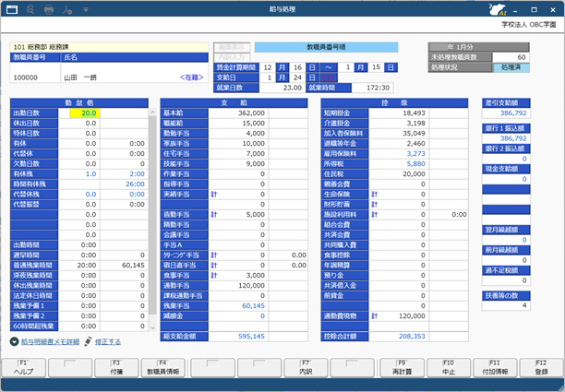Click the 計 icon in the 皆勤手当 row
The width and height of the screenshot is (565, 392).
point(214,215)
